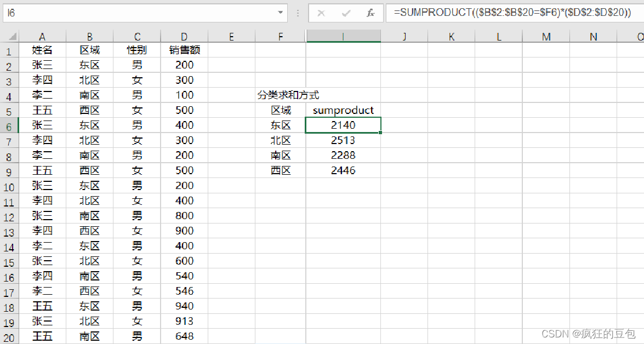Click the 性别 header cell

[137, 50]
